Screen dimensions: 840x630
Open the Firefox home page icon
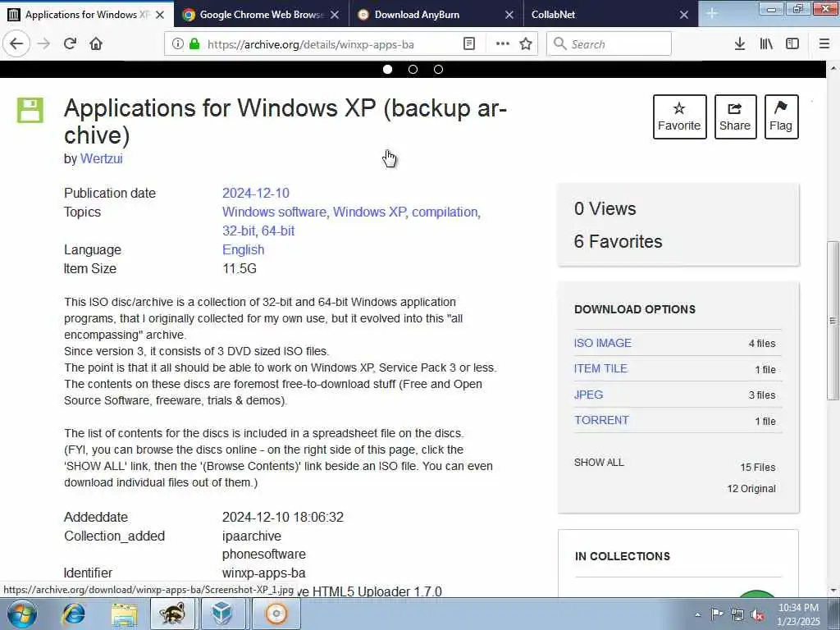[96, 44]
